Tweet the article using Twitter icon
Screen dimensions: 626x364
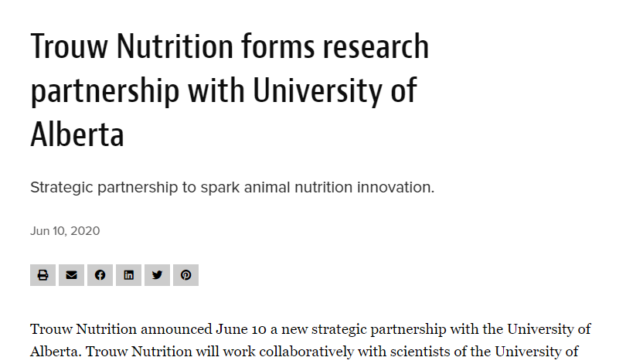pyautogui.click(x=158, y=275)
